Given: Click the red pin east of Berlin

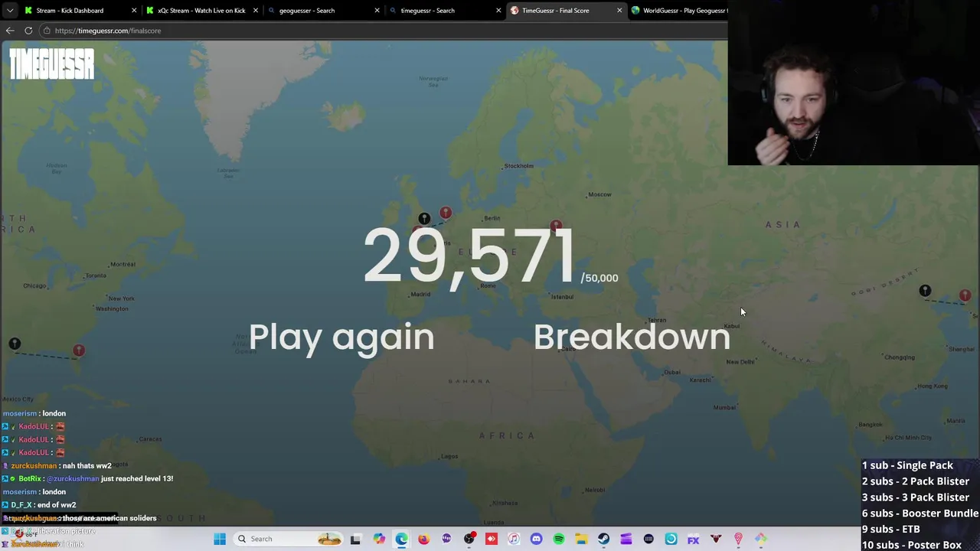Looking at the screenshot, I should (556, 227).
